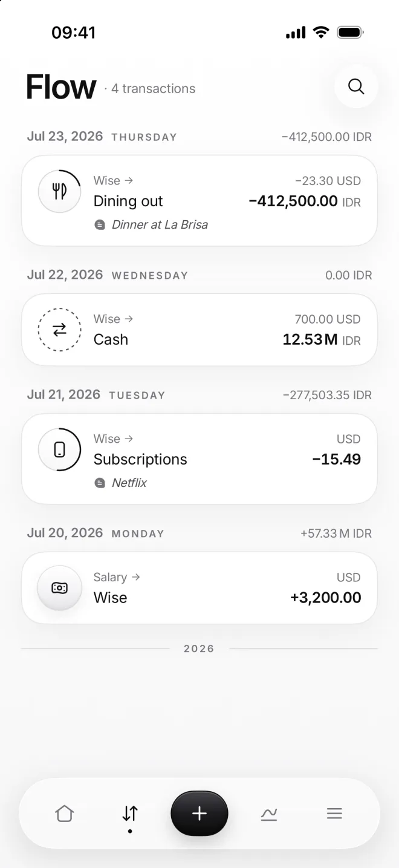The width and height of the screenshot is (399, 868).
Task: Open the trends chart tab icon
Action: [x=269, y=814]
